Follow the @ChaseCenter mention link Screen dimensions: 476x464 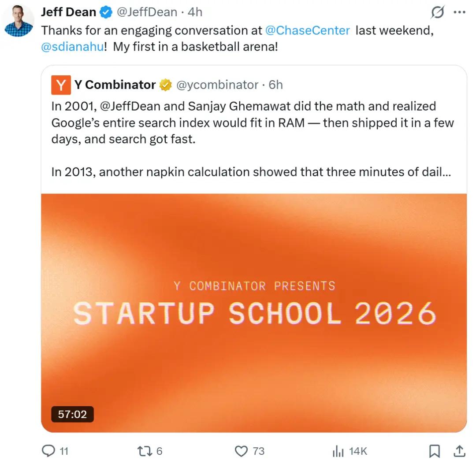tap(307, 30)
